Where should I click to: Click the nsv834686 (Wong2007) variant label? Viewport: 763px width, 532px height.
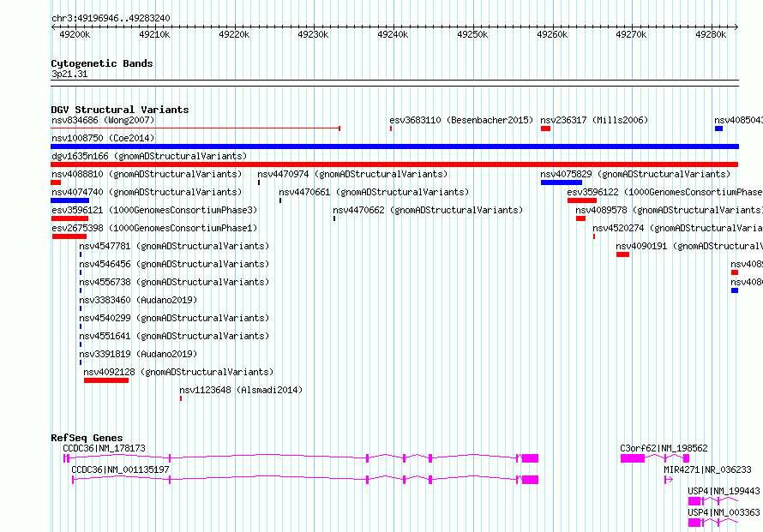[x=103, y=120]
